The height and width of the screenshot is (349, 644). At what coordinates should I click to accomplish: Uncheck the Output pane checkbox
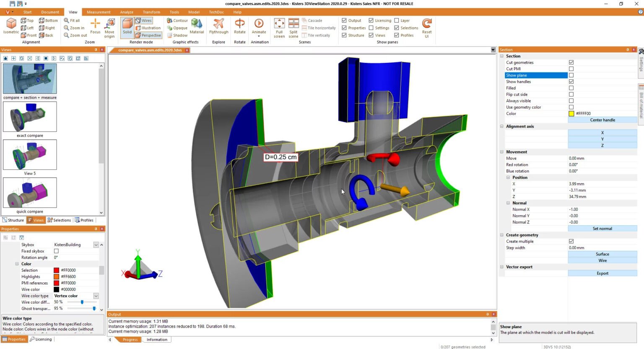(344, 21)
